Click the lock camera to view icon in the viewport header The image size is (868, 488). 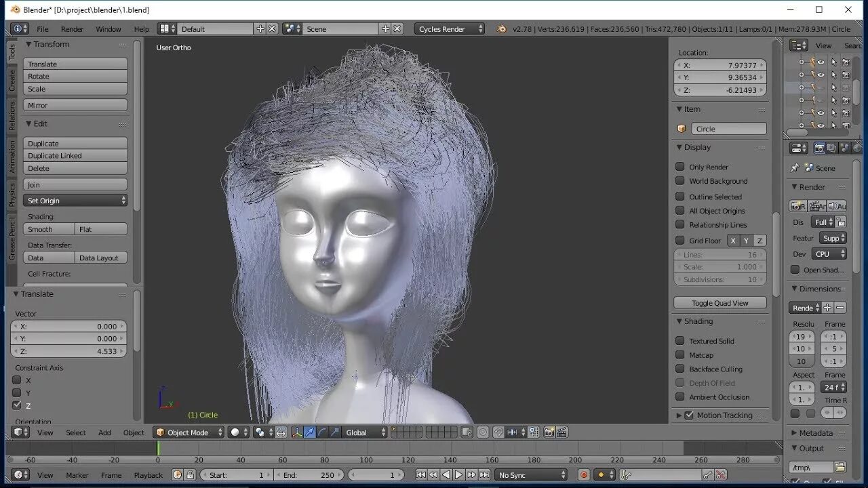click(467, 432)
